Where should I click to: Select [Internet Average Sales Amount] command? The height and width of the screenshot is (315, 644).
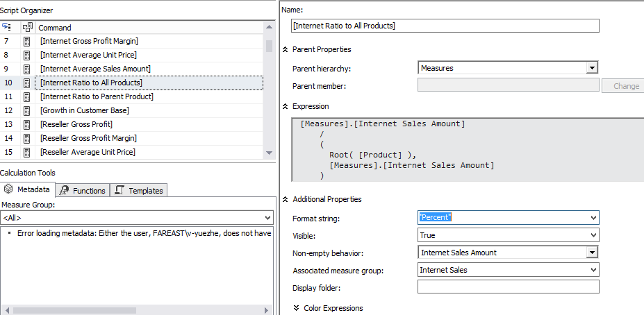pyautogui.click(x=149, y=69)
